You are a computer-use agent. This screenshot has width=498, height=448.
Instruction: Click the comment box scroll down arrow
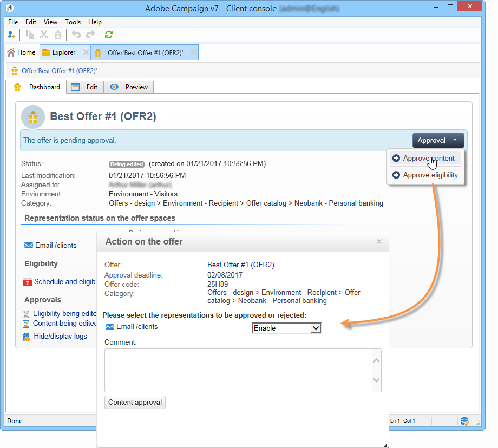376,380
